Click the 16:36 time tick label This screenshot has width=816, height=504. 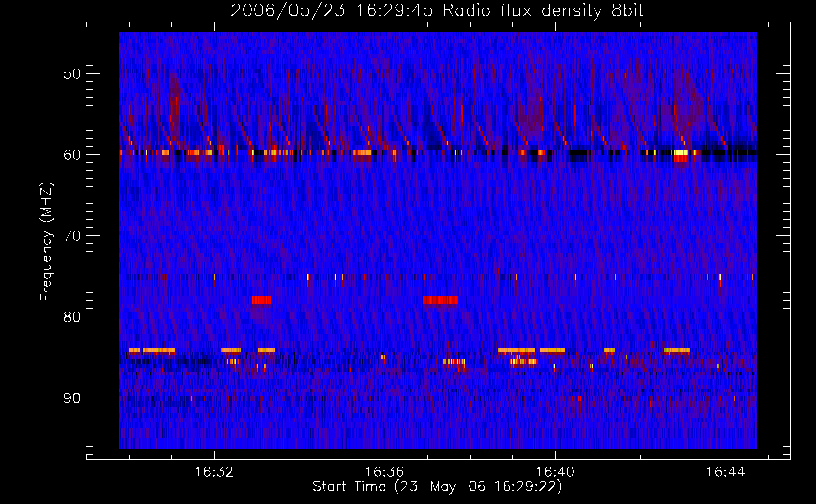click(x=385, y=472)
